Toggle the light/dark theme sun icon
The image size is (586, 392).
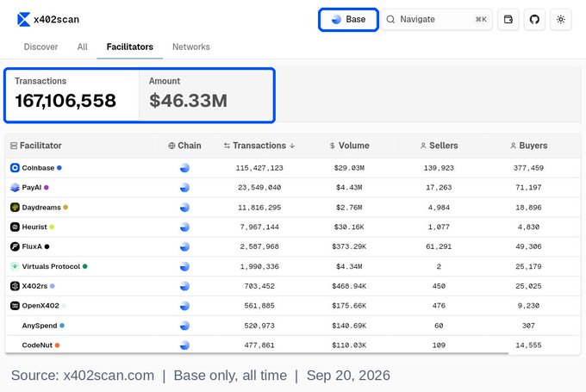tap(561, 20)
